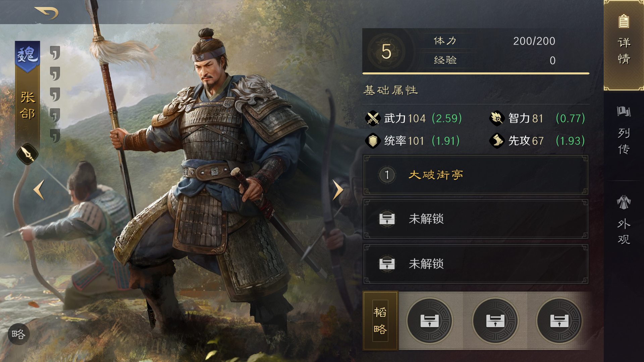Expand the 大破街亭 skill entry
Screen dimensions: 644x362
[x=476, y=175]
